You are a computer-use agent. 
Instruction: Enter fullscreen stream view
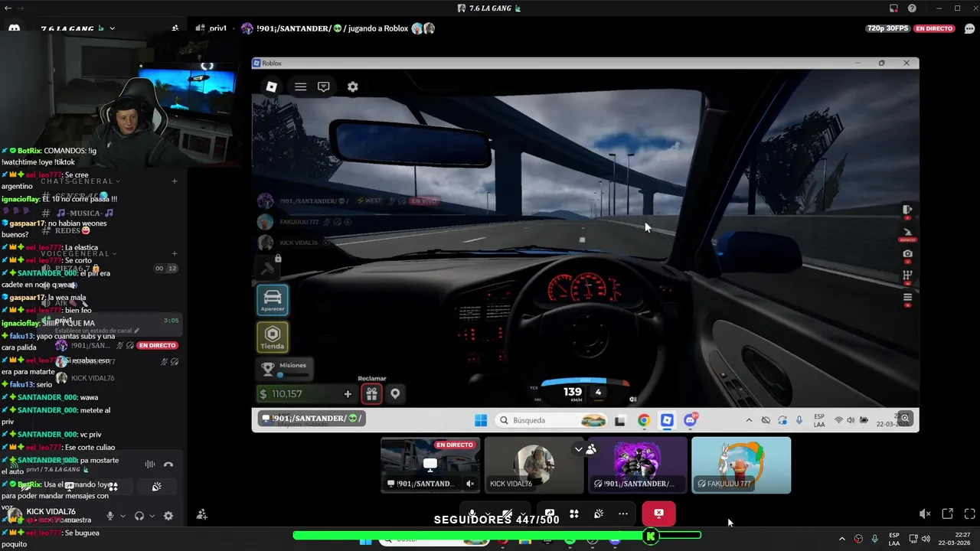[969, 514]
